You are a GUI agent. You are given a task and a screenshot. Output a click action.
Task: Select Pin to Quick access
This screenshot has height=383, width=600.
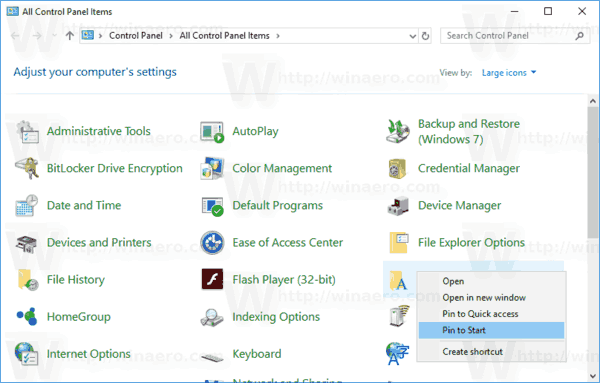[491, 314]
